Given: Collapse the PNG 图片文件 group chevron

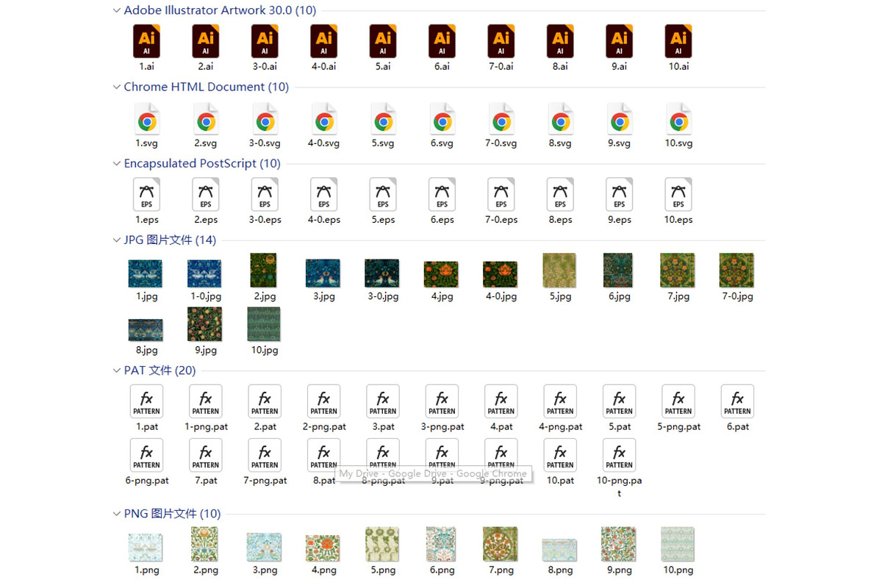Looking at the screenshot, I should (117, 514).
